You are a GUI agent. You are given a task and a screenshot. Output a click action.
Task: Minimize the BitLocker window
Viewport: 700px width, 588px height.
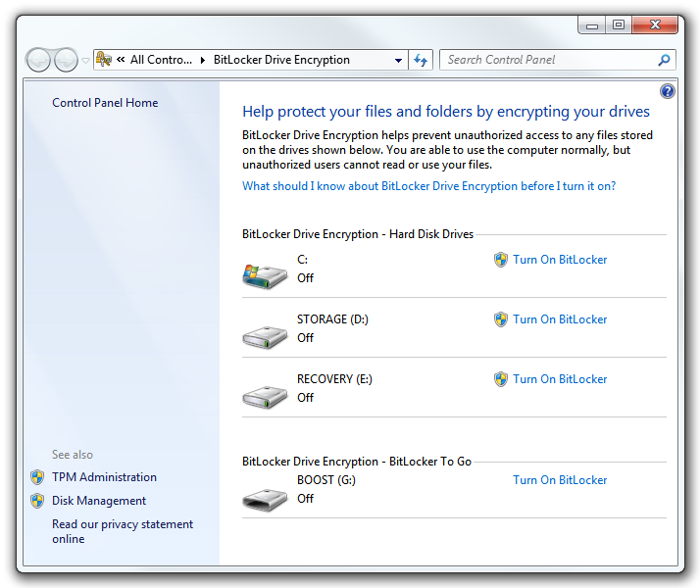[592, 24]
